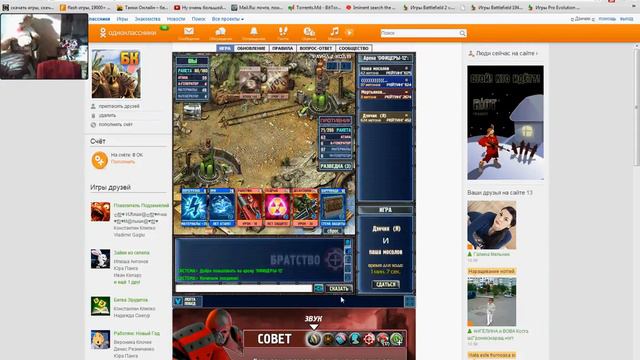640x360 pixels.
Task: Open the BK game avatar image
Action: (116, 74)
